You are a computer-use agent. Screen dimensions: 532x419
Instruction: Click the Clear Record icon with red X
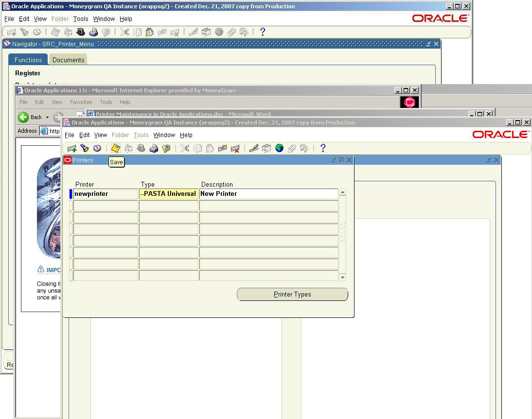(x=235, y=148)
